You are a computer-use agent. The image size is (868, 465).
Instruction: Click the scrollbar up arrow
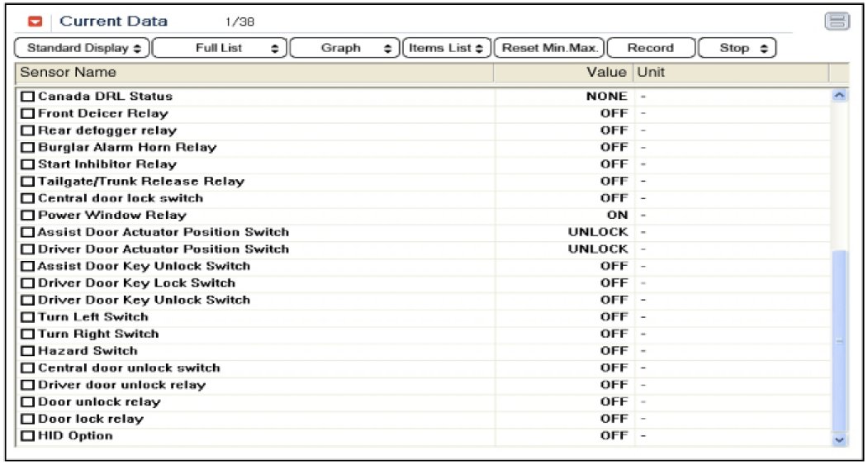click(840, 96)
